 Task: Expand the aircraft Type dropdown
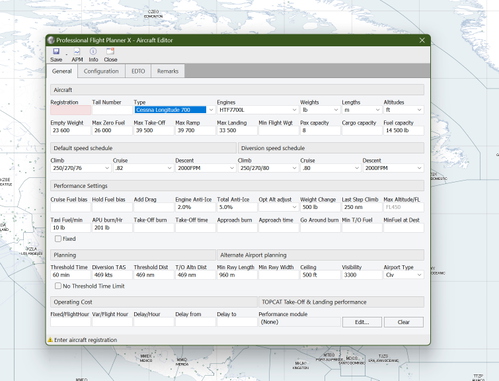(x=211, y=110)
